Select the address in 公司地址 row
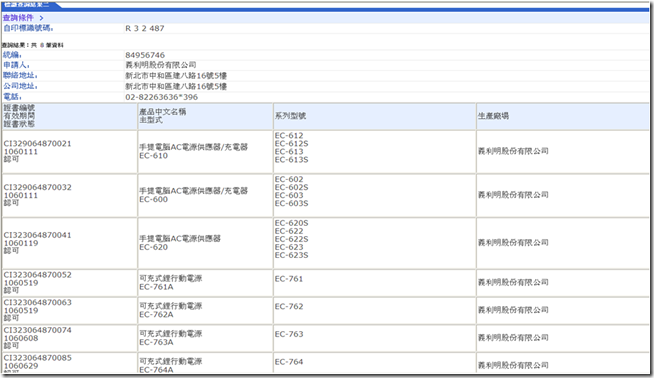This screenshot has width=654, height=378. tap(176, 86)
